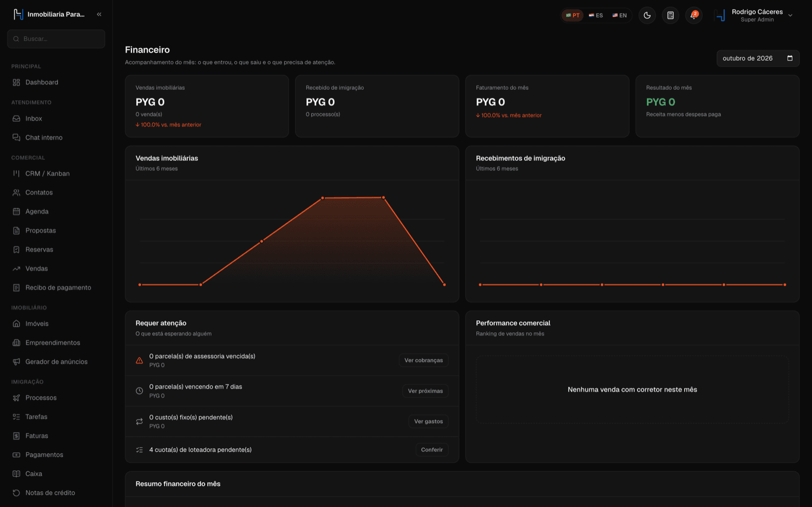This screenshot has width=812, height=507.
Task: Click the Imóveis house icon
Action: point(16,324)
